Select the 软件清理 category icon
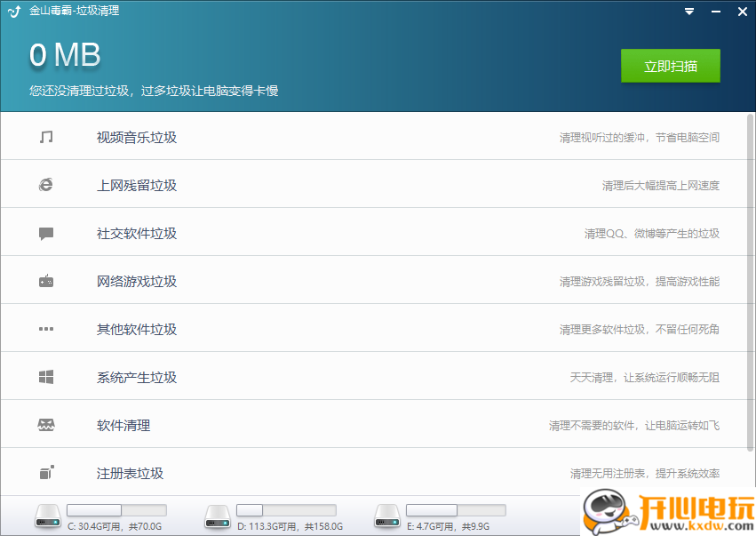Image resolution: width=756 pixels, height=536 pixels. pyautogui.click(x=46, y=424)
